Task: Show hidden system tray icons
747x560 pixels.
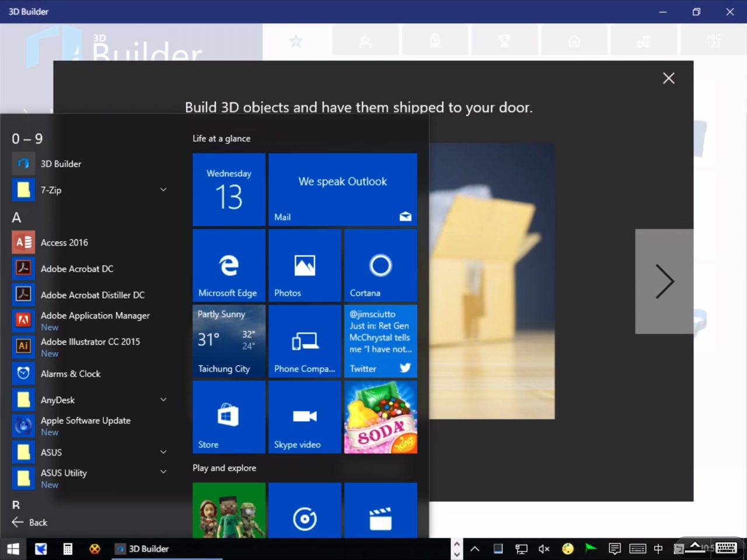Action: (x=475, y=549)
